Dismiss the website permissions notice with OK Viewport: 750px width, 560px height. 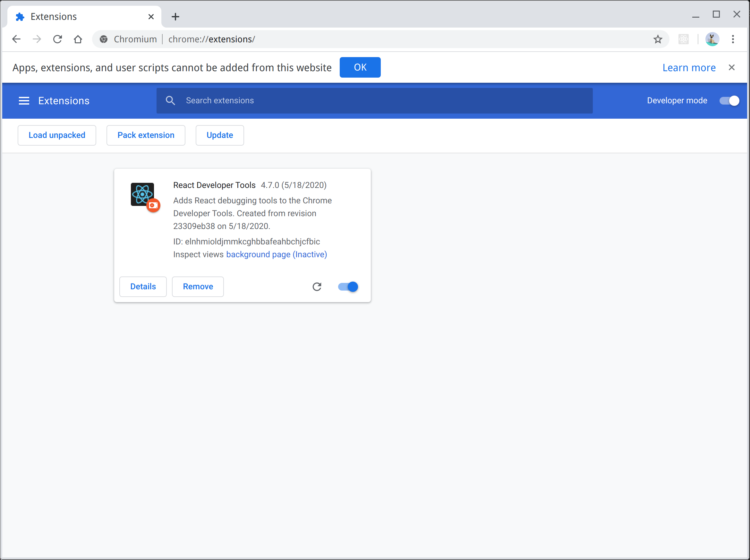[360, 67]
